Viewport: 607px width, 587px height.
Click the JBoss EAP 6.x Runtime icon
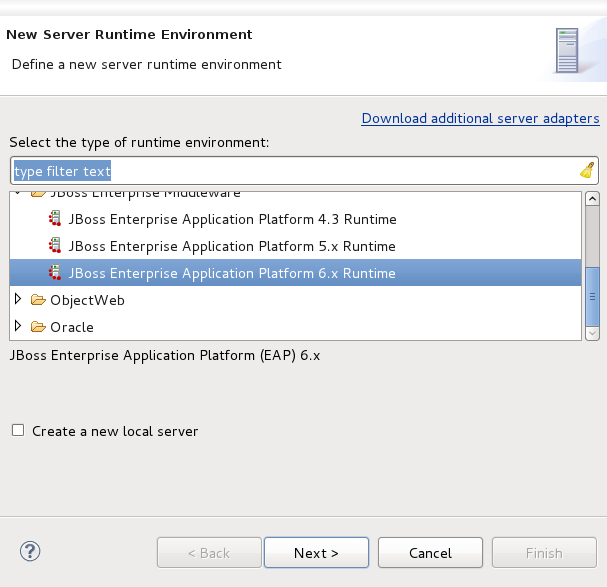(55, 273)
